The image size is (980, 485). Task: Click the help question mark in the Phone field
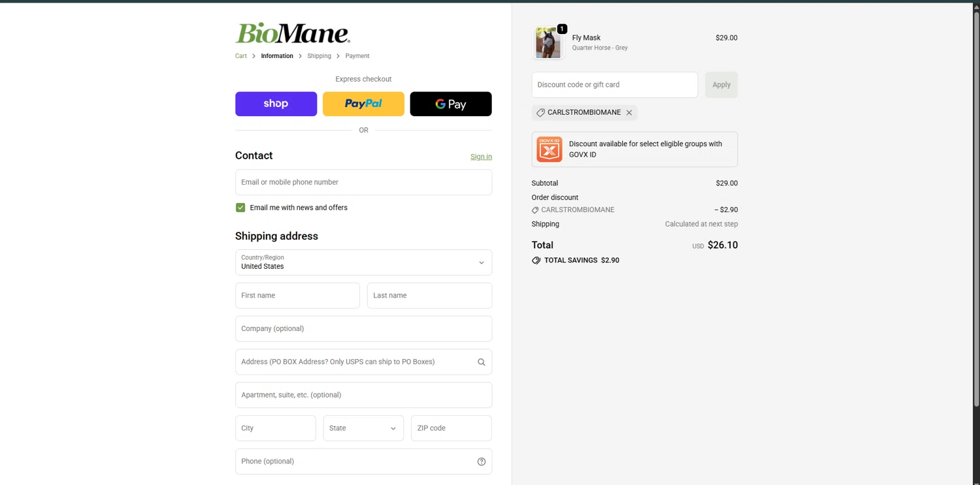(482, 462)
